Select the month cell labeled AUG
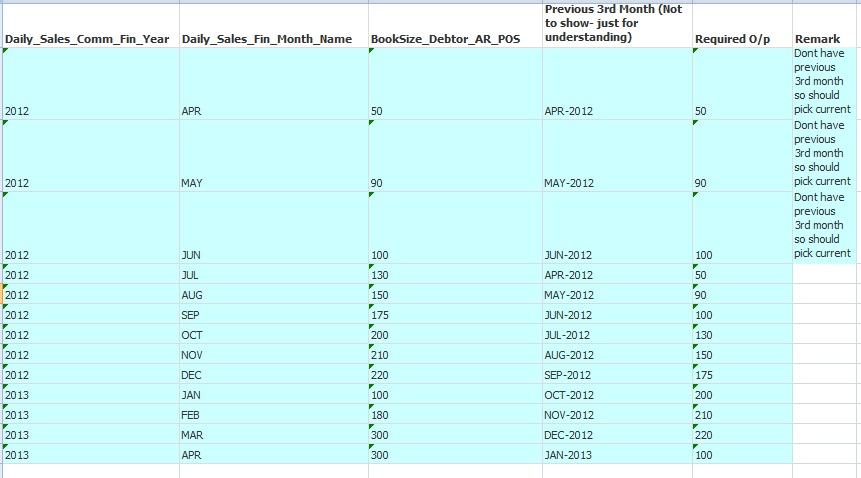861x478 pixels. pyautogui.click(x=274, y=294)
